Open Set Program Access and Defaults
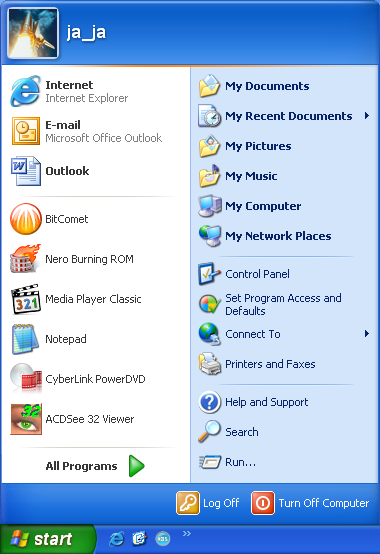Image resolution: width=380 pixels, height=554 pixels. point(284,304)
